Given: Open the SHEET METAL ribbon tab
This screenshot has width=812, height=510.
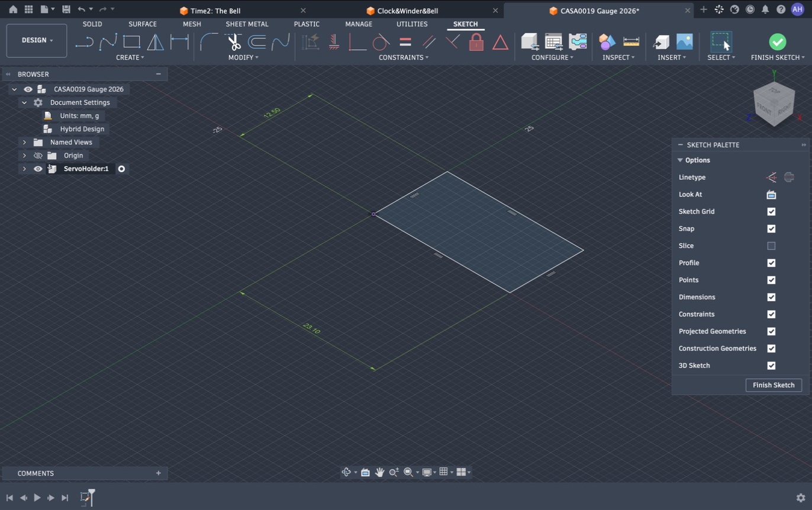Looking at the screenshot, I should click(x=247, y=24).
